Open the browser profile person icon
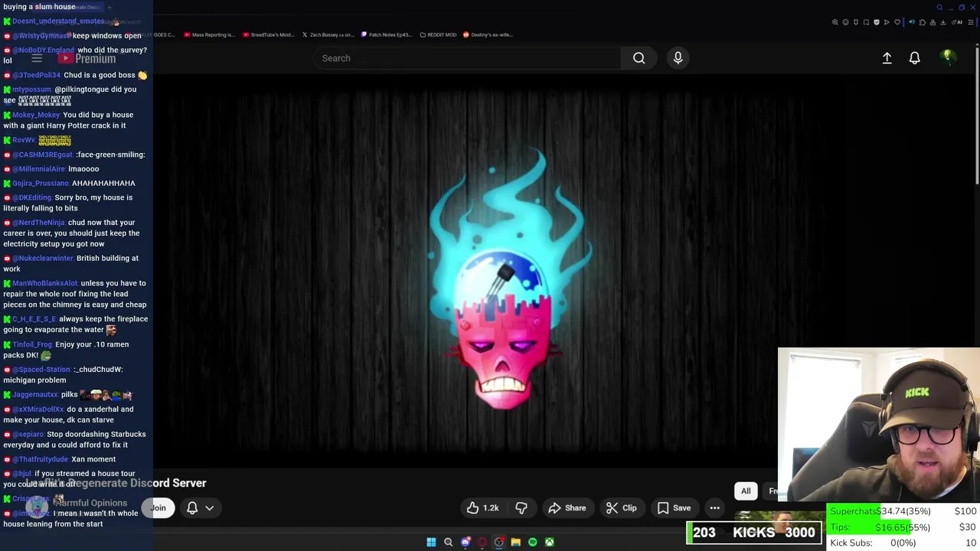Viewport: 980px width, 551px height. tap(933, 22)
